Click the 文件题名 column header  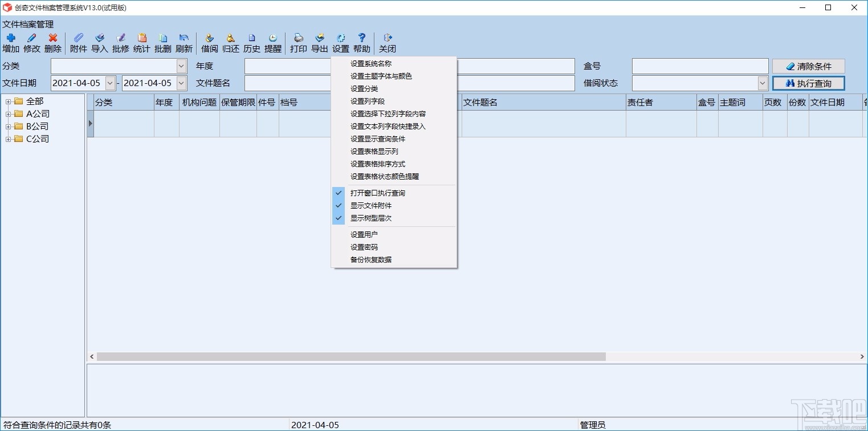click(544, 103)
